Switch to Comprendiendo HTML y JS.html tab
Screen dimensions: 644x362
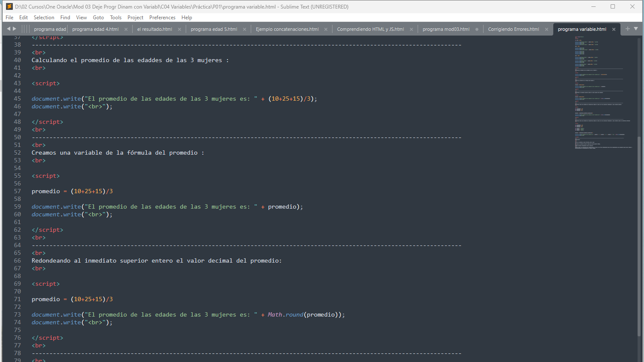(371, 29)
